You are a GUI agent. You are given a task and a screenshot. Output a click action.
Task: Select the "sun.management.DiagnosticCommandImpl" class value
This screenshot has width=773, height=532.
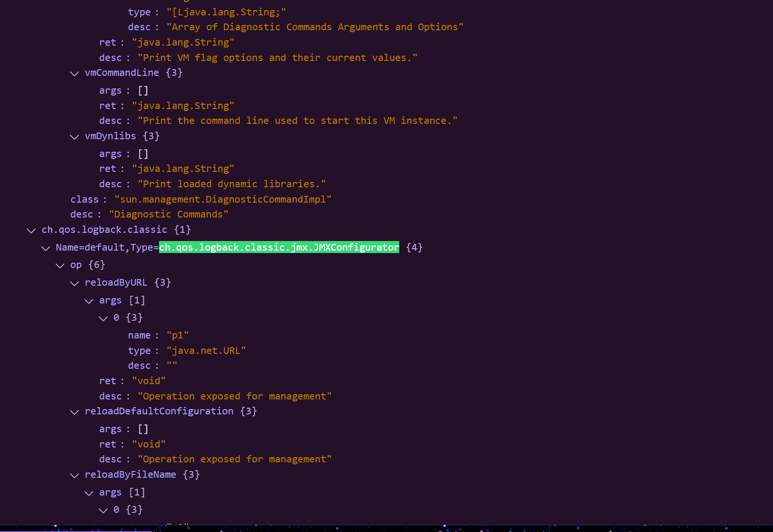[x=223, y=199]
